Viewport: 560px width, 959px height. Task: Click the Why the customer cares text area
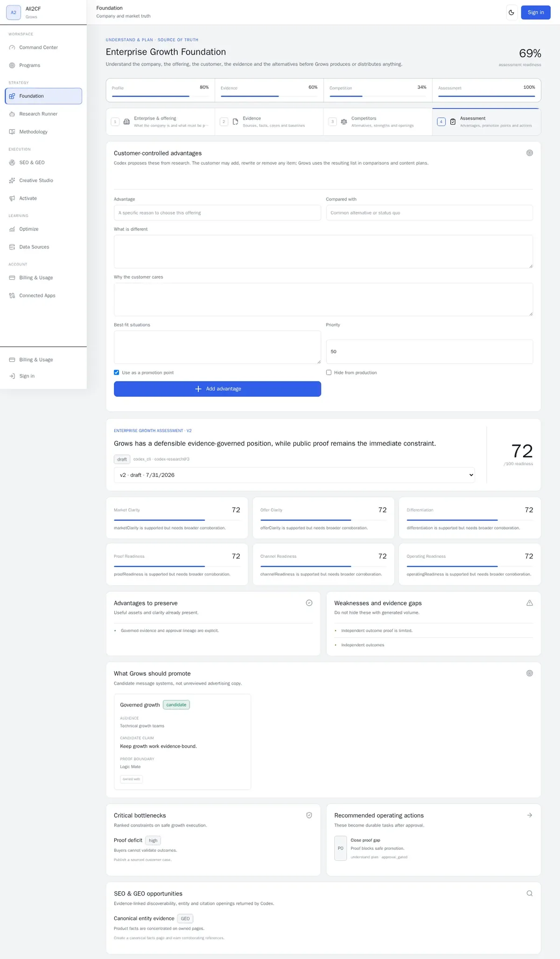[x=323, y=300]
